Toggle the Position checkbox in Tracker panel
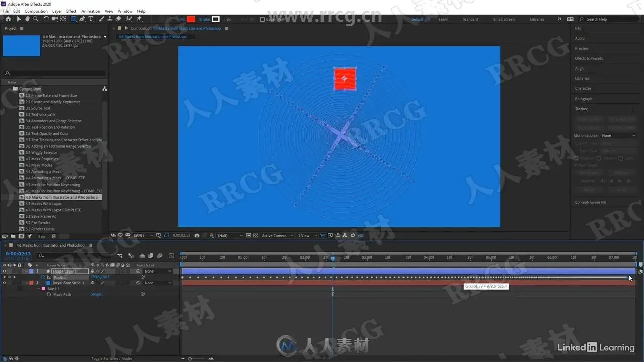The image size is (644, 362). [576, 158]
